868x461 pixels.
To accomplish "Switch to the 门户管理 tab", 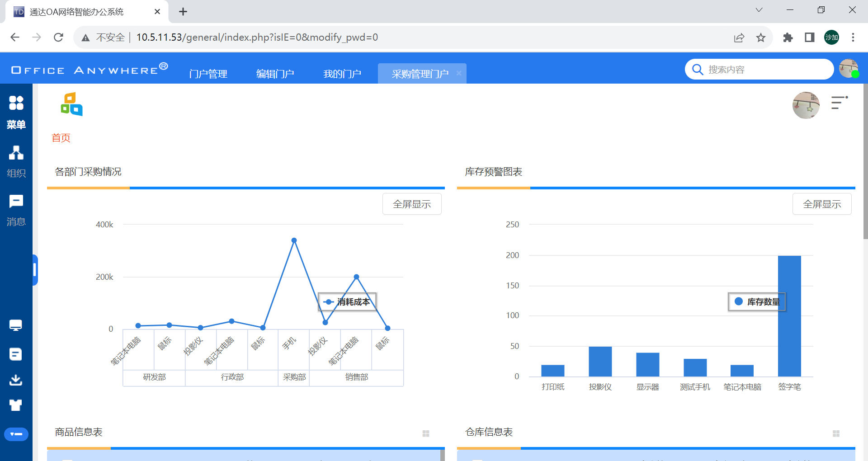I will point(208,74).
